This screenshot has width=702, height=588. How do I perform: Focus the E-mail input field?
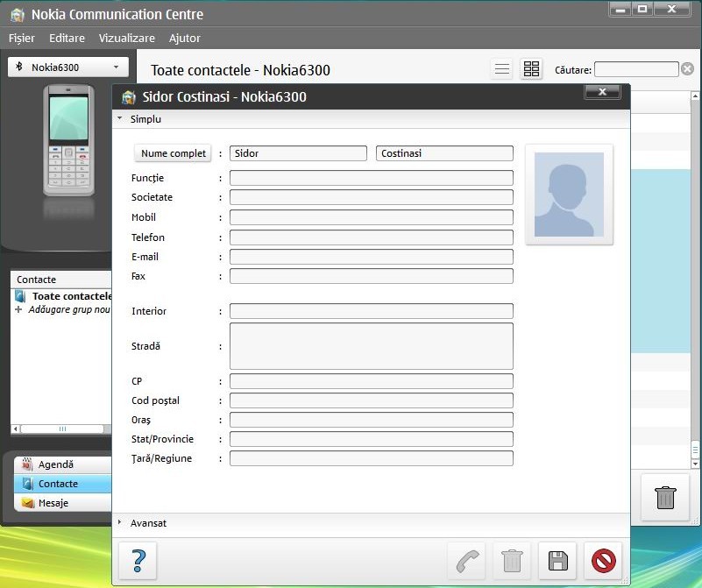pos(371,257)
